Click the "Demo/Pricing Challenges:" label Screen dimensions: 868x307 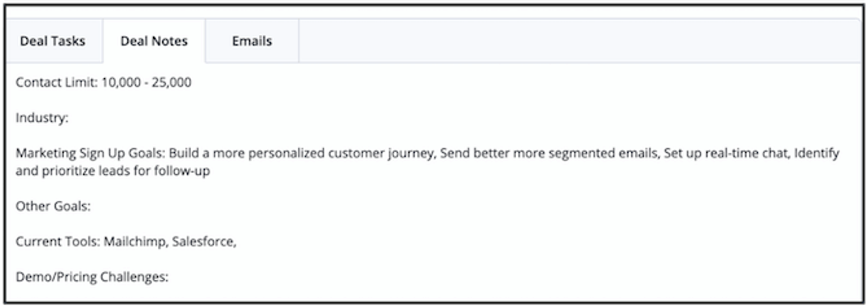coord(92,277)
